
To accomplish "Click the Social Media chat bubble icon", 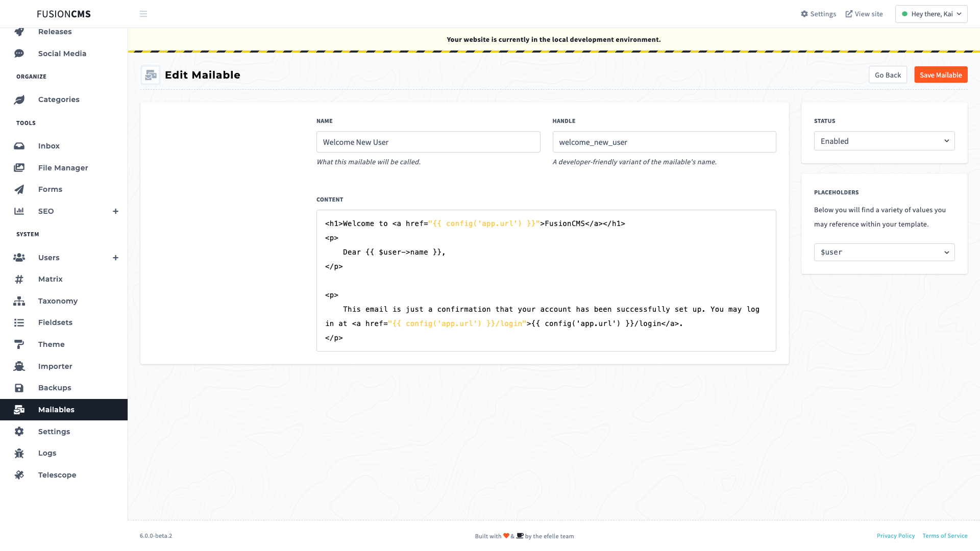I will [x=19, y=54].
